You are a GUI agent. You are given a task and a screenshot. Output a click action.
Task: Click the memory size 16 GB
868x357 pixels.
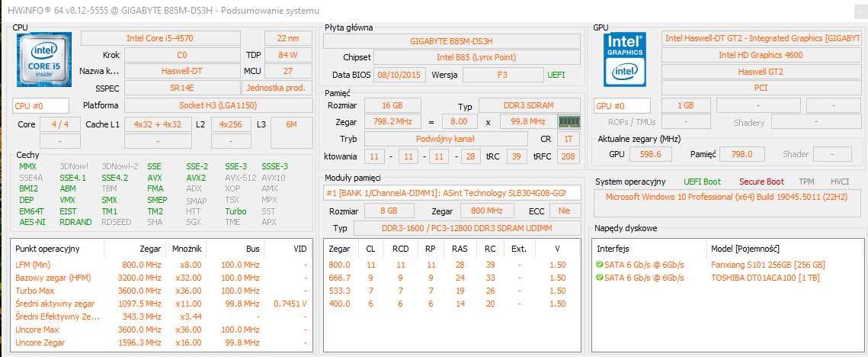tap(392, 105)
